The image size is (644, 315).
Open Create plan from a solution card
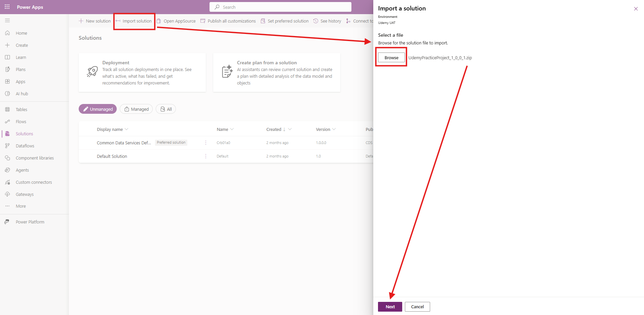(277, 72)
